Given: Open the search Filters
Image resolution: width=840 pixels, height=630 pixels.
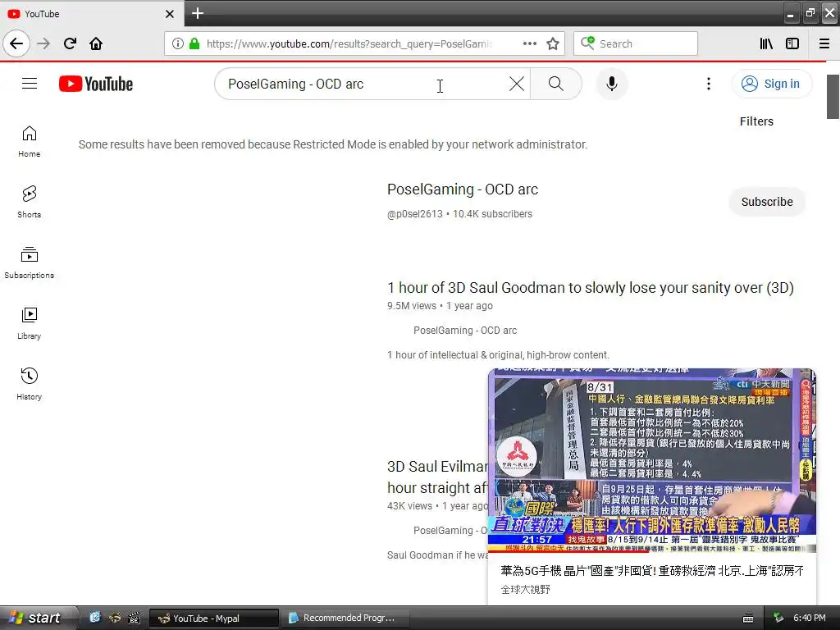Looking at the screenshot, I should tap(756, 121).
